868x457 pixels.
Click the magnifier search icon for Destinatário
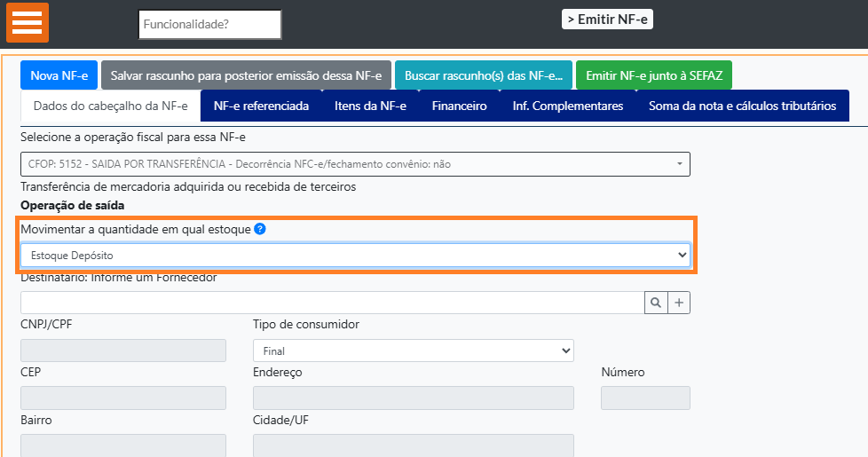(x=656, y=303)
